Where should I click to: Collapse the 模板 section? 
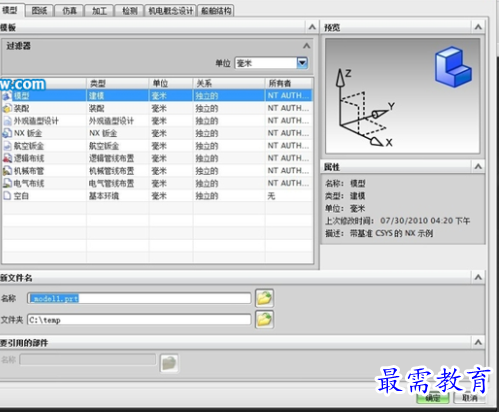point(312,27)
